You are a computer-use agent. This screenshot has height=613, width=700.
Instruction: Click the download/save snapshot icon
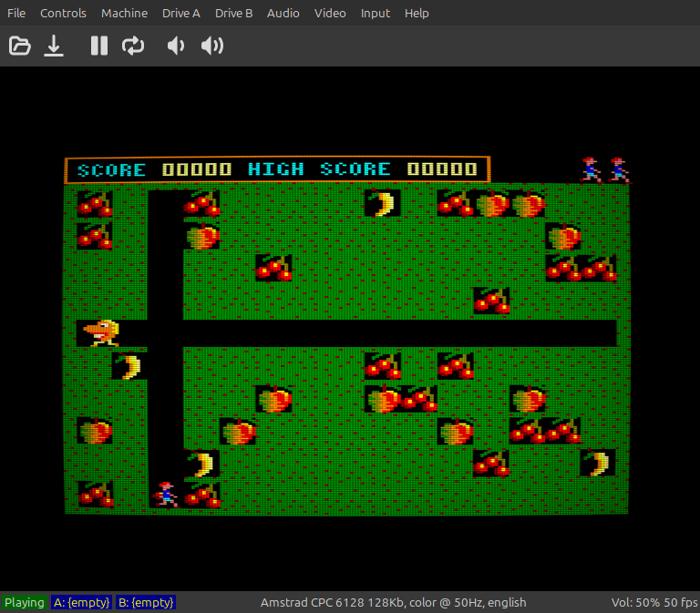pyautogui.click(x=55, y=46)
